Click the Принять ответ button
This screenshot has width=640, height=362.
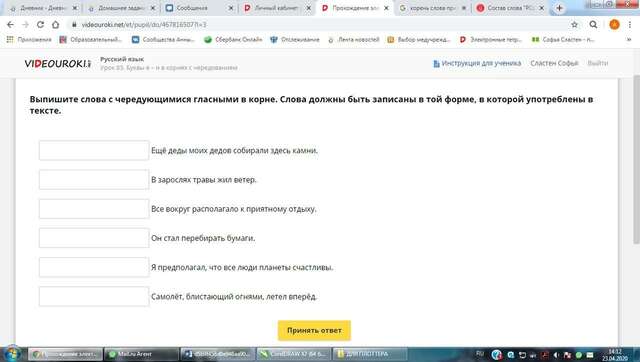click(314, 330)
